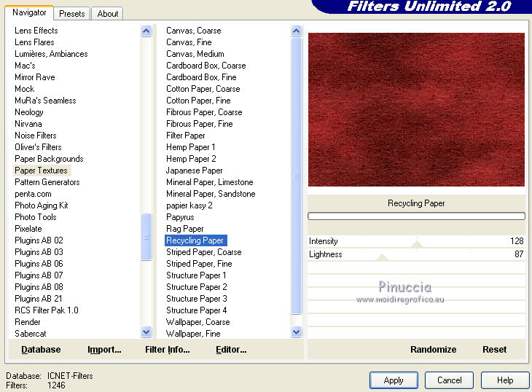Select the Pixelate category
The width and height of the screenshot is (532, 392).
(x=28, y=229)
